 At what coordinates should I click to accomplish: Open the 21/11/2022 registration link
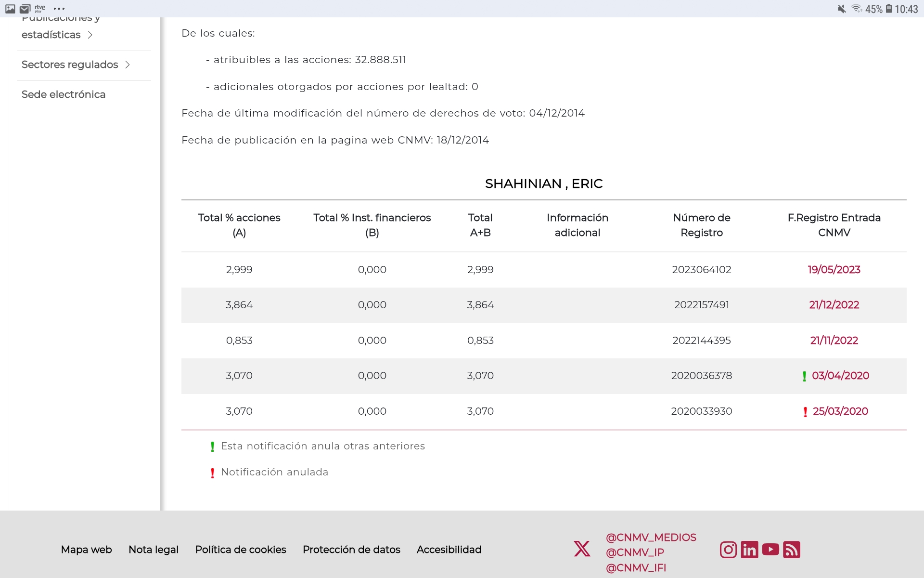834,341
